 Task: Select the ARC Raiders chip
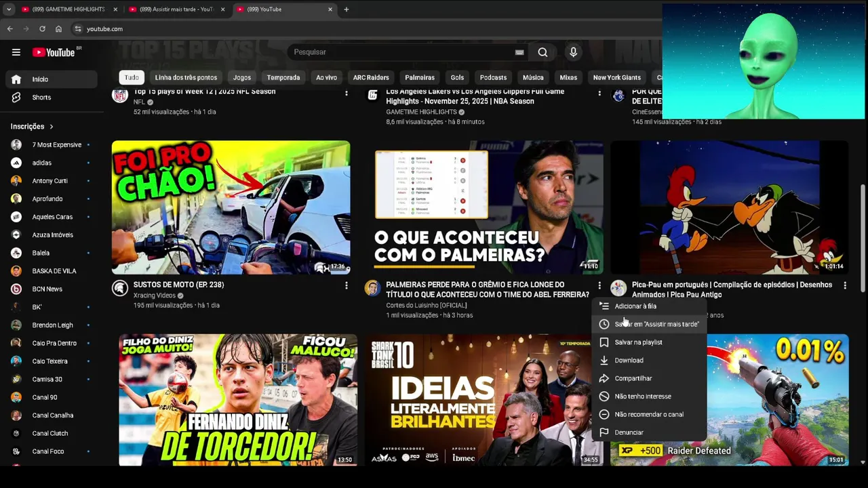click(x=371, y=77)
